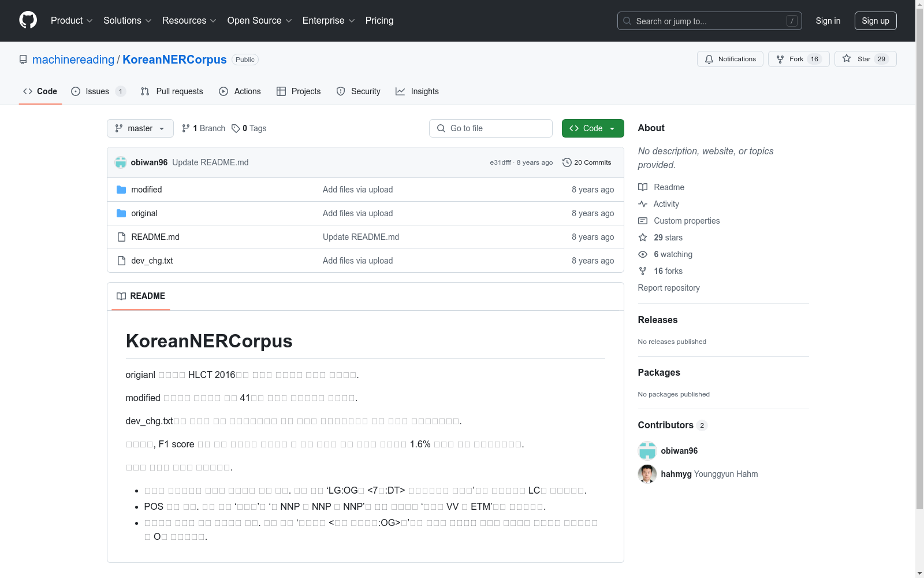Open the dev_chg.txt file name

point(152,261)
